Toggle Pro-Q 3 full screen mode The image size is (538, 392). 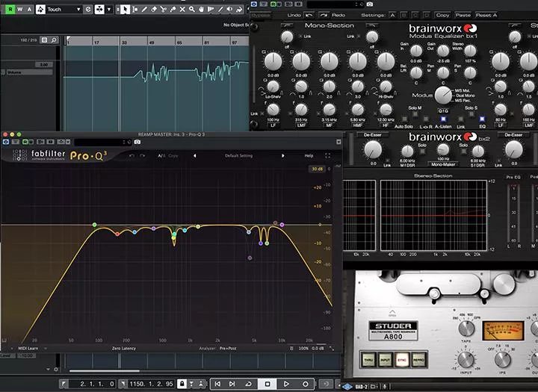(x=328, y=156)
